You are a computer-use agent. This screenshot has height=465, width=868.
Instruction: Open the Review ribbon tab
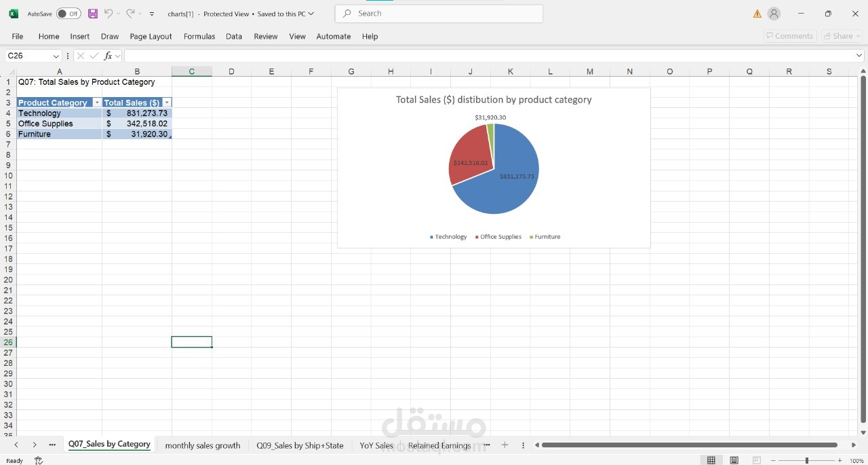point(266,37)
